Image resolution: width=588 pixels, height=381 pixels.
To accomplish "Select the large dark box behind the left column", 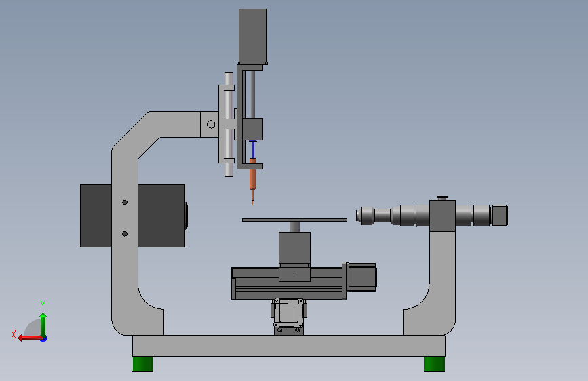I will 161,216.
